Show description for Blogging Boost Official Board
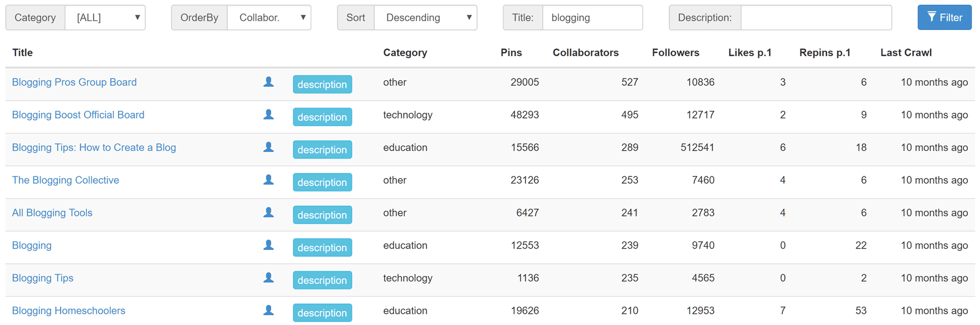The image size is (980, 325). [322, 117]
